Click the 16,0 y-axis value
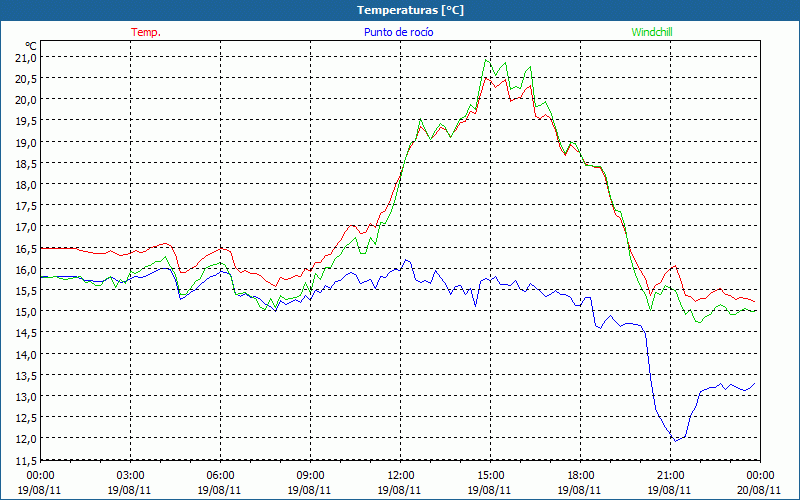800x500 pixels. (27, 269)
